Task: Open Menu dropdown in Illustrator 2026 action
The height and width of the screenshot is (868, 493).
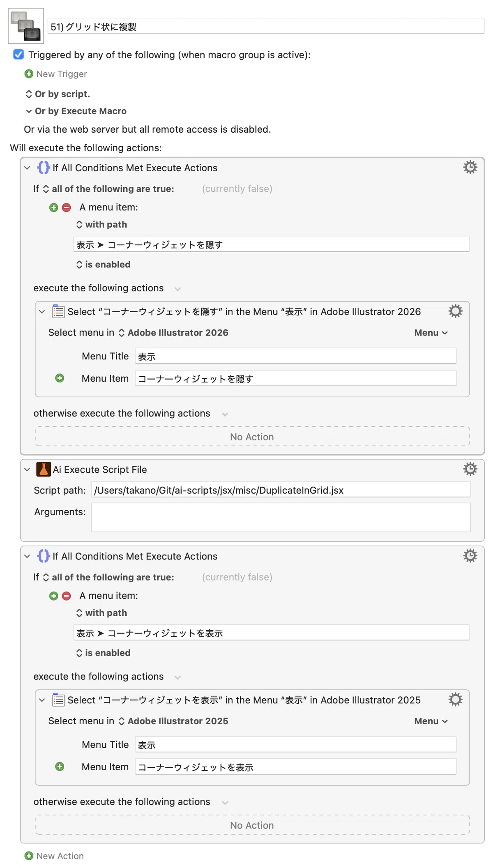Action: [x=431, y=333]
